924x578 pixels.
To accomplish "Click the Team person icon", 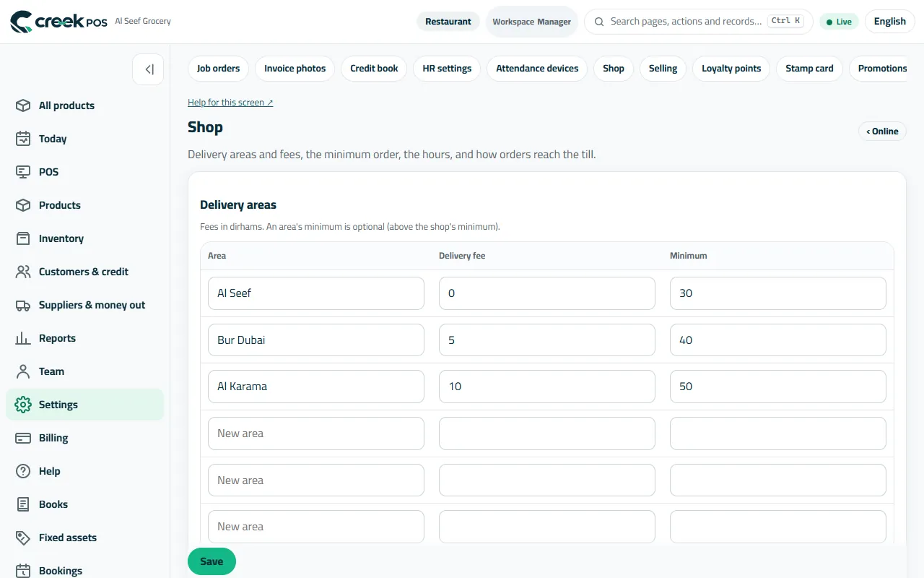I will 23,371.
